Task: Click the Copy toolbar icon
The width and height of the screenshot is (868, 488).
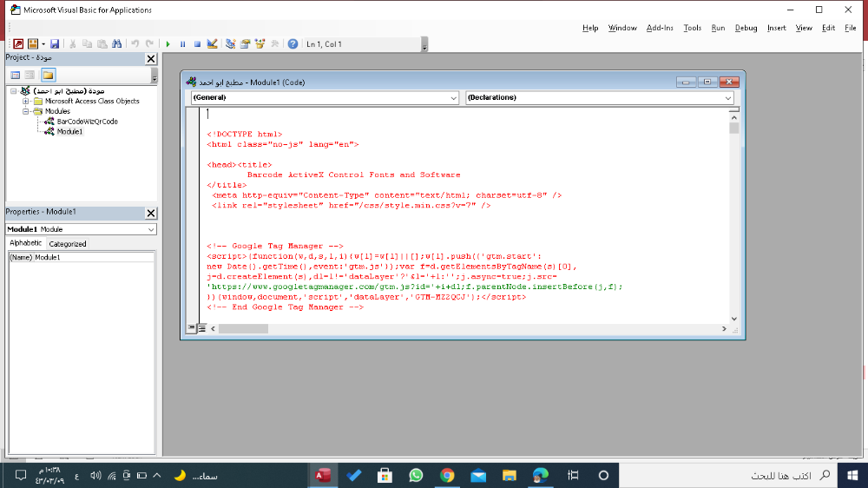Action: (87, 43)
